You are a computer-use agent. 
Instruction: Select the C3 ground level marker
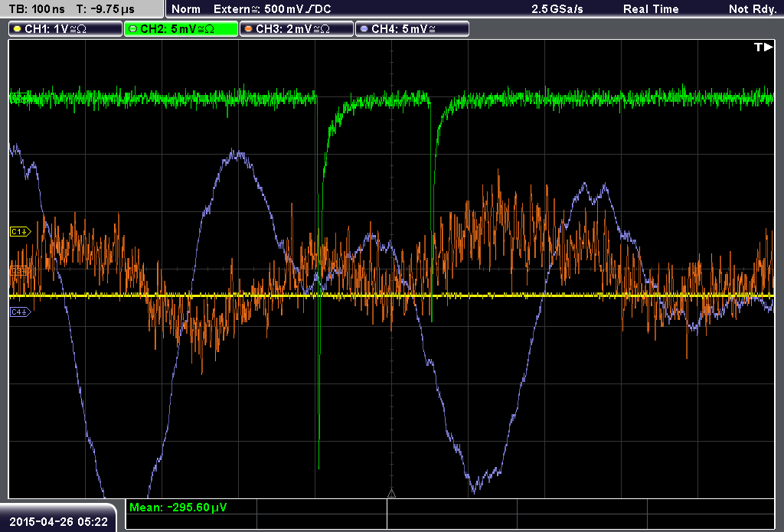[21, 271]
